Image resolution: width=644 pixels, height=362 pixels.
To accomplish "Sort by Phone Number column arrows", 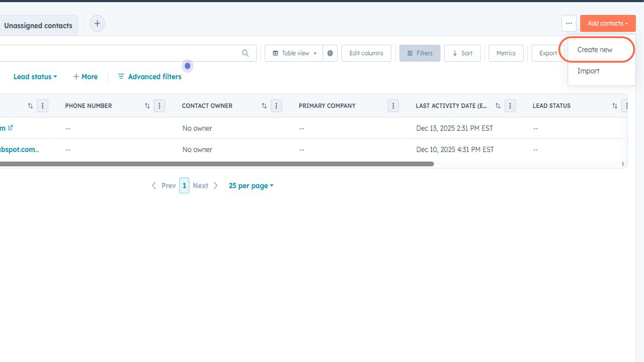I will pyautogui.click(x=147, y=106).
